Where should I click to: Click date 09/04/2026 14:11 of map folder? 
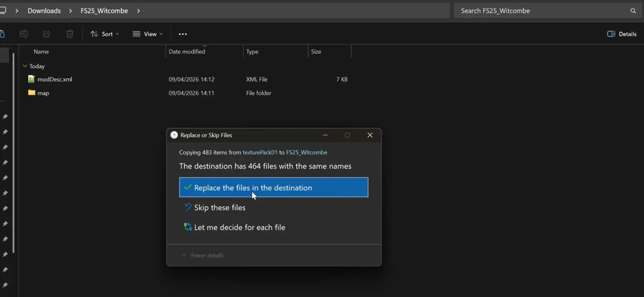192,93
